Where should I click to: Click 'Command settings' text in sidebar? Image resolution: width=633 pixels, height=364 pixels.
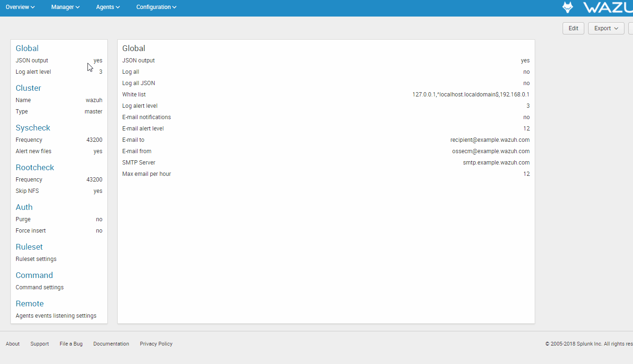40,287
